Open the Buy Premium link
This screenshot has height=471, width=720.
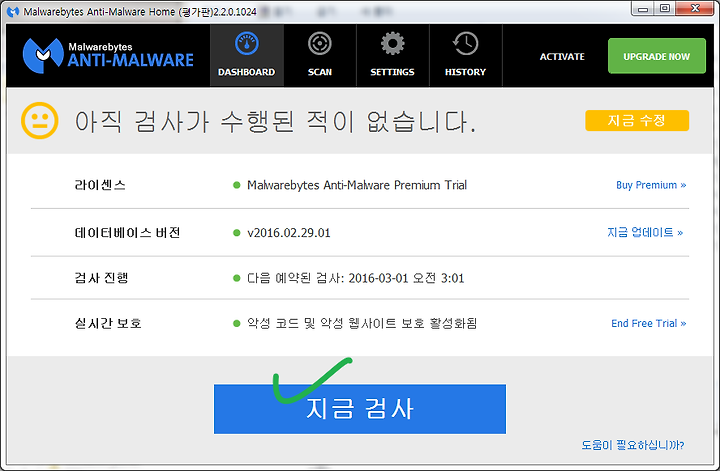tap(651, 185)
